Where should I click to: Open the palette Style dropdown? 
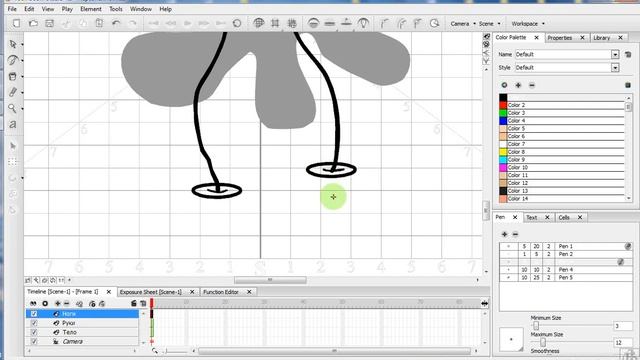point(615,68)
